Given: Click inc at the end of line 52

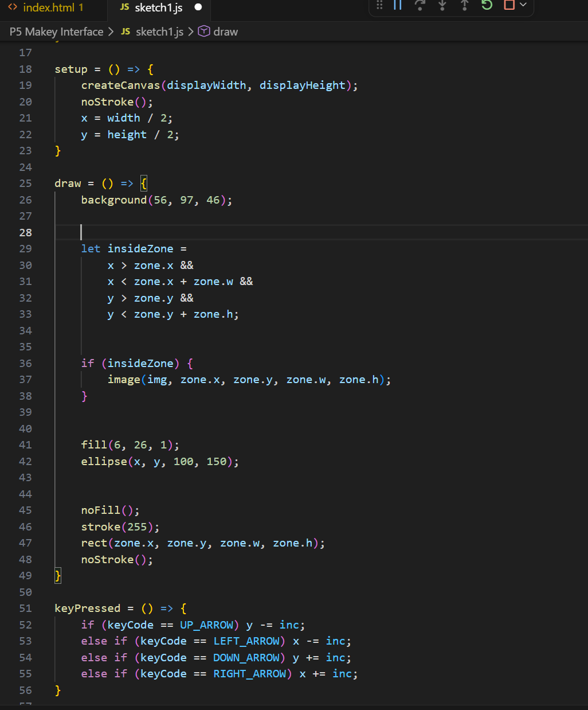Looking at the screenshot, I should pyautogui.click(x=289, y=625).
